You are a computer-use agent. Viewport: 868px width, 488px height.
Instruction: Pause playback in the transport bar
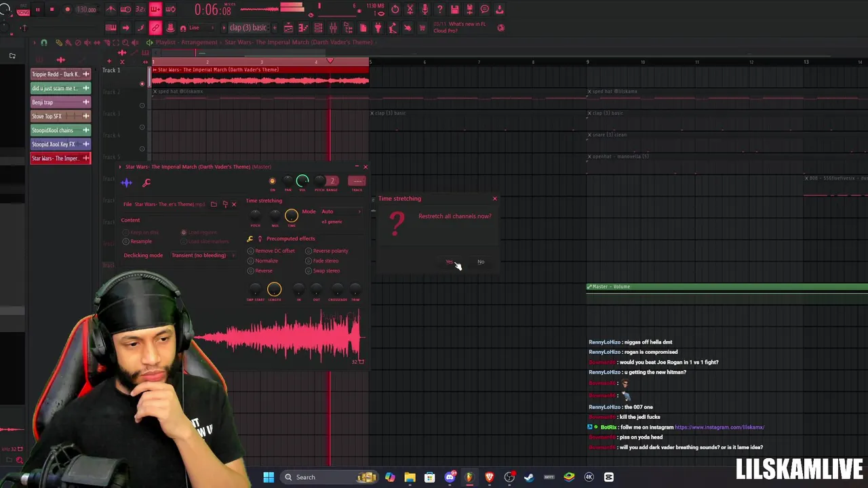37,9
